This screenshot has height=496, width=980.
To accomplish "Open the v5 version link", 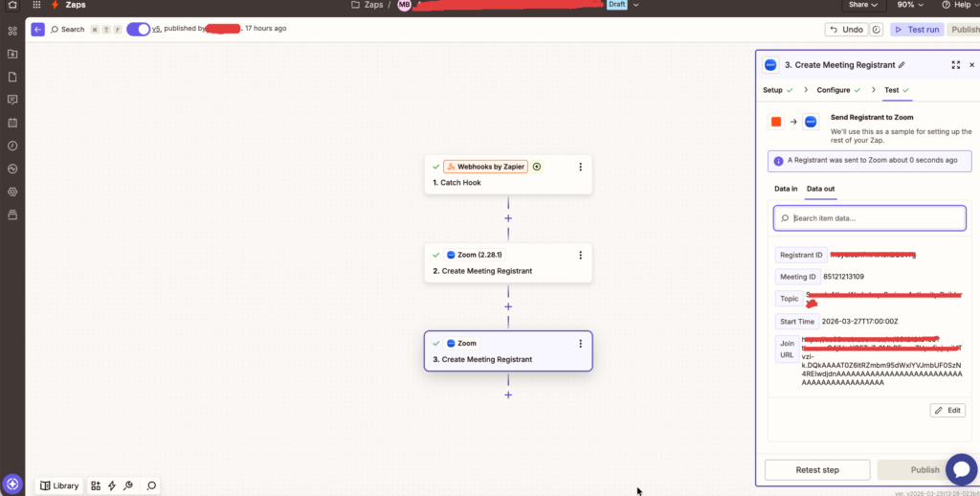I will [157, 29].
